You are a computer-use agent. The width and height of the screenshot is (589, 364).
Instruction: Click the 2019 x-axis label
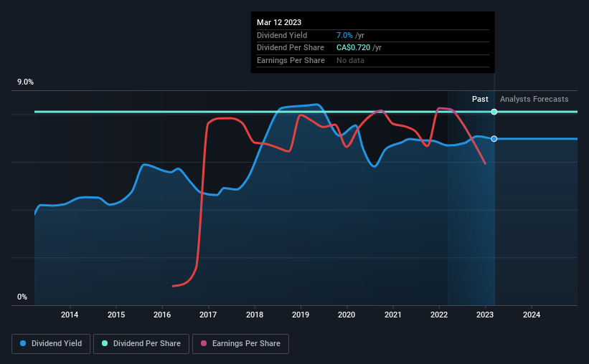301,315
